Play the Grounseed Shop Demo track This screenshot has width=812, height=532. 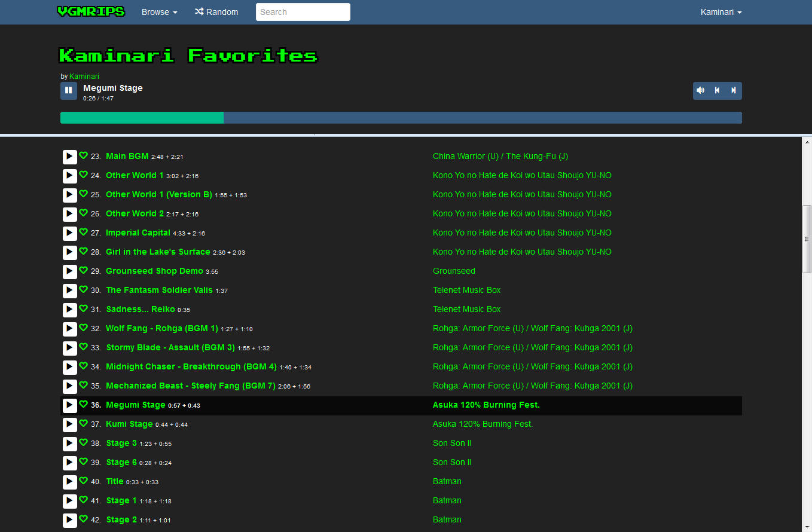[70, 271]
